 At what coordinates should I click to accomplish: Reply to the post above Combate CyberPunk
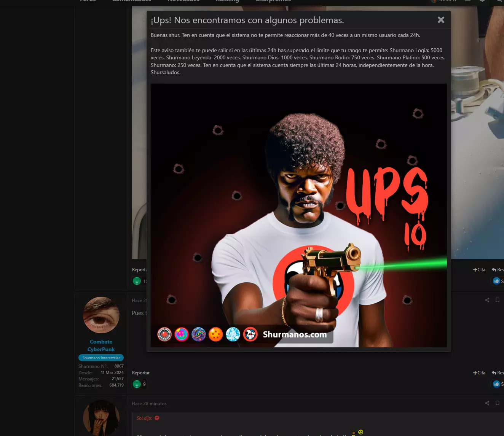point(498,270)
